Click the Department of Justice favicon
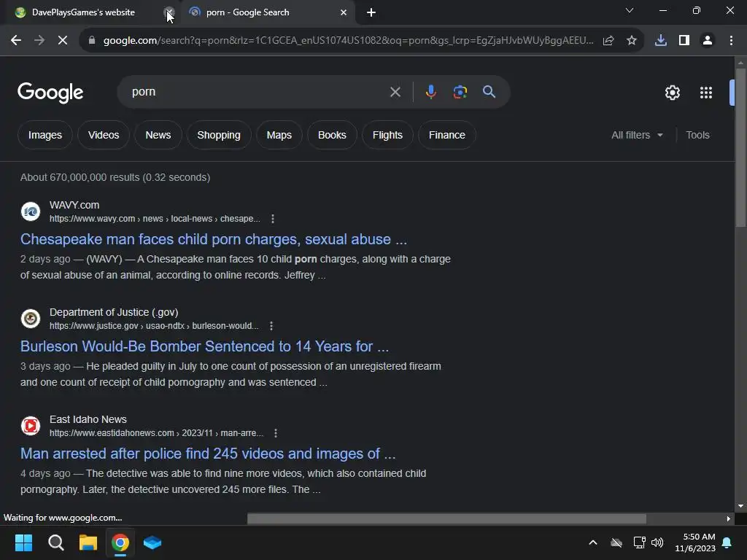 click(31, 319)
